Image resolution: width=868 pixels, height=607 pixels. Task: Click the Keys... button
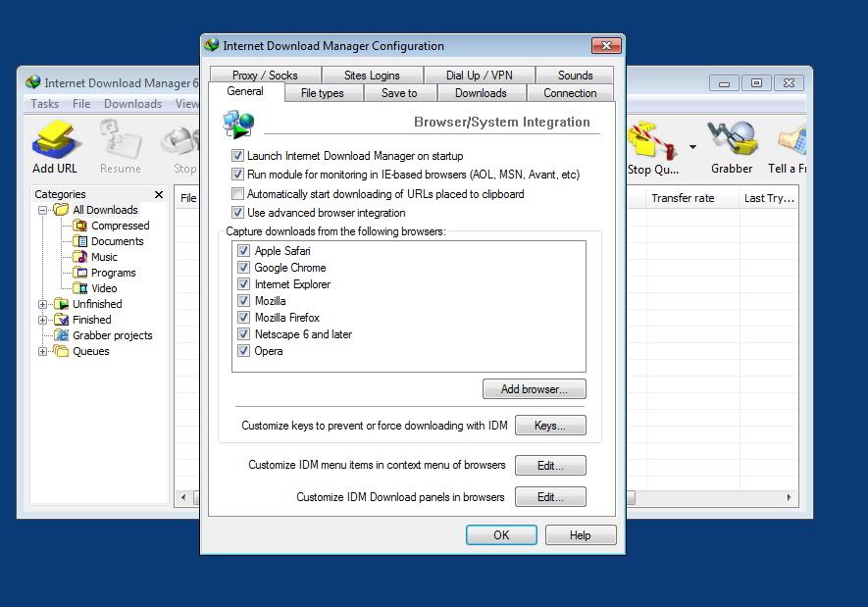point(550,426)
